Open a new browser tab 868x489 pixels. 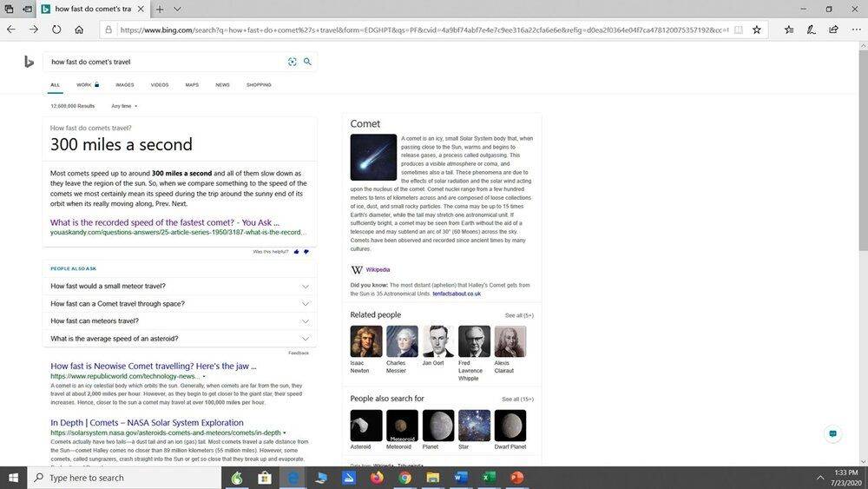click(160, 9)
